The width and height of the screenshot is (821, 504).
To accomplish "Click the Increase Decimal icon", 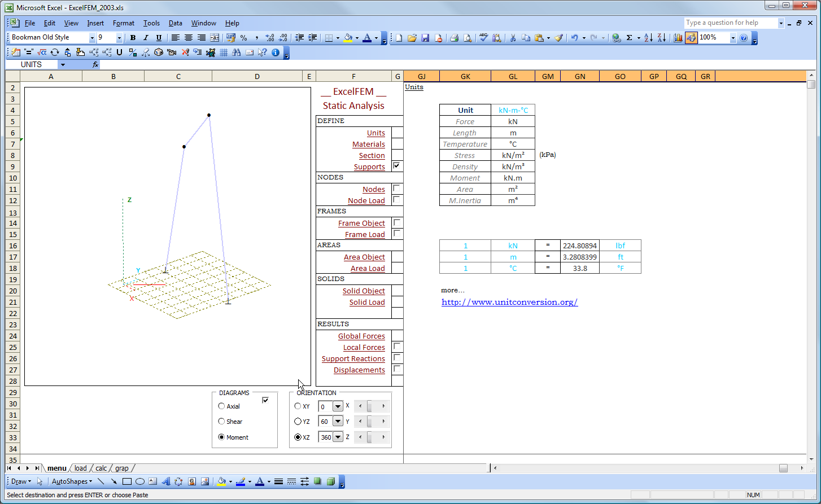I will click(x=269, y=38).
